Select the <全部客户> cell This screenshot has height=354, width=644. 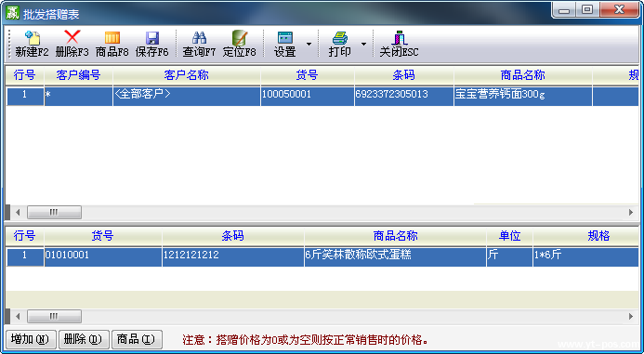tap(187, 96)
